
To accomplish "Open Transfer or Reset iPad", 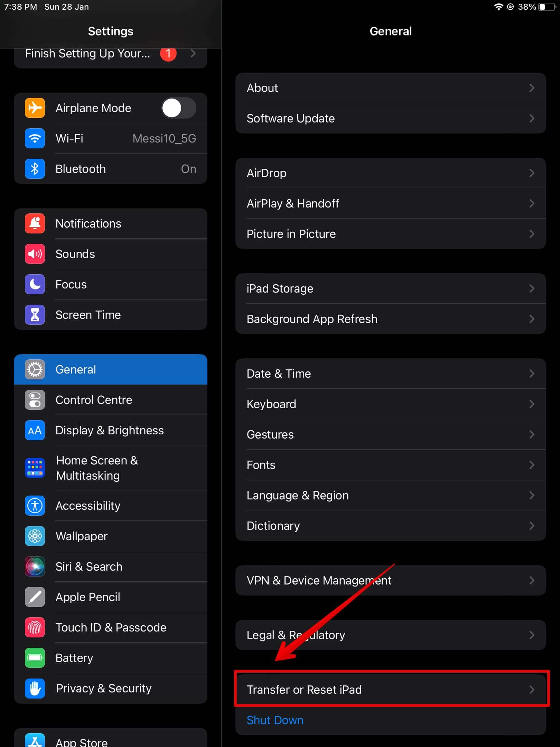I will 391,690.
